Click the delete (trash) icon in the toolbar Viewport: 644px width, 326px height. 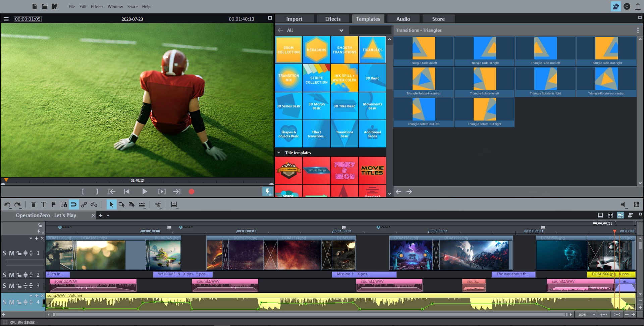coord(34,204)
